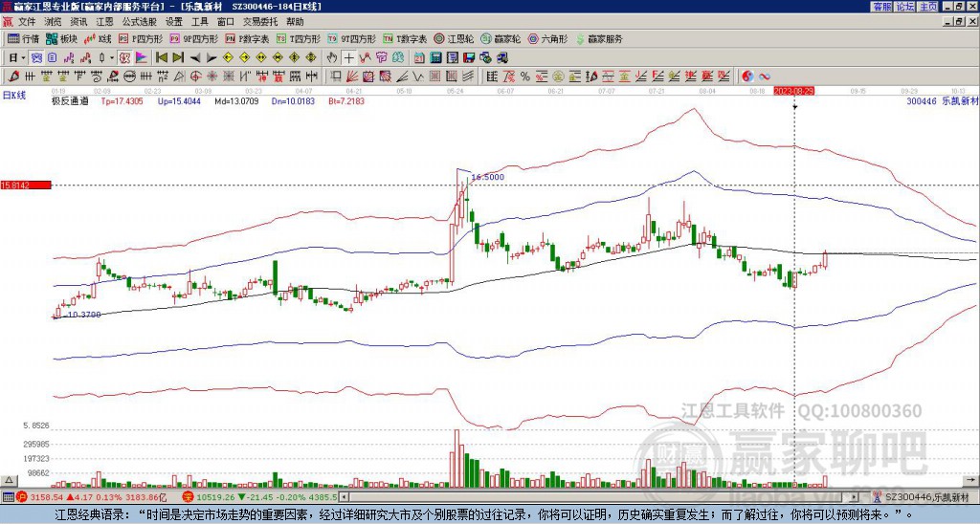
Task: Click the horizontal scrollbar right arrow
Action: (x=855, y=497)
